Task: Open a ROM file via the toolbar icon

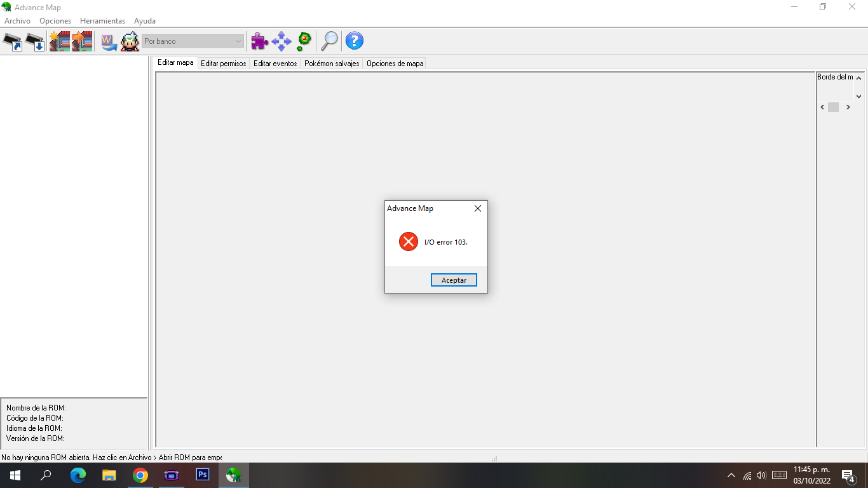Action: coord(11,41)
